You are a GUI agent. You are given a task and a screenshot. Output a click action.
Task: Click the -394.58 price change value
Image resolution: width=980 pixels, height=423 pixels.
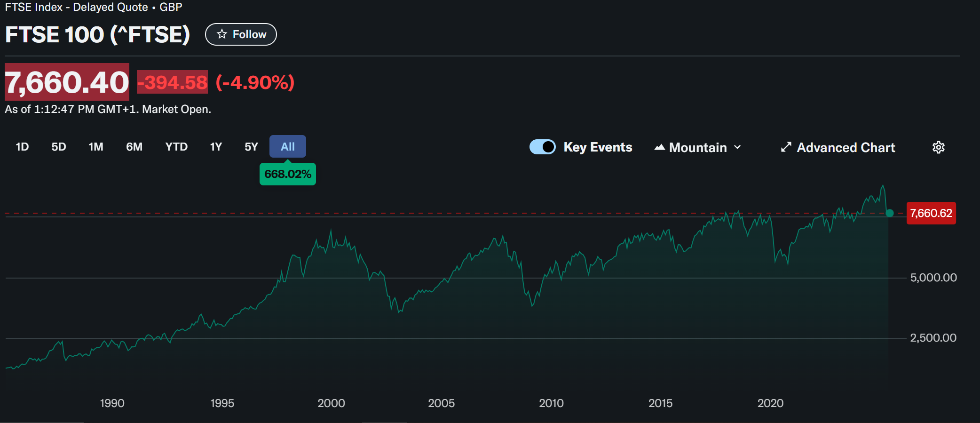coord(172,82)
